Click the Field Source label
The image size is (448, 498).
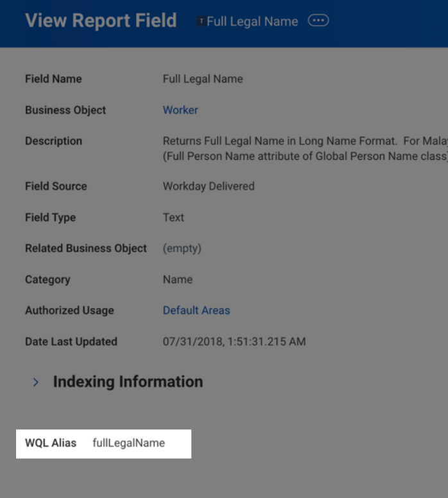pyautogui.click(x=56, y=186)
